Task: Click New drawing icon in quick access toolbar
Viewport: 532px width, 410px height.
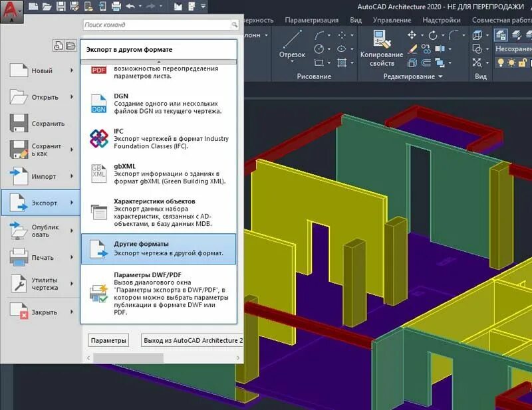Action: 33,6
